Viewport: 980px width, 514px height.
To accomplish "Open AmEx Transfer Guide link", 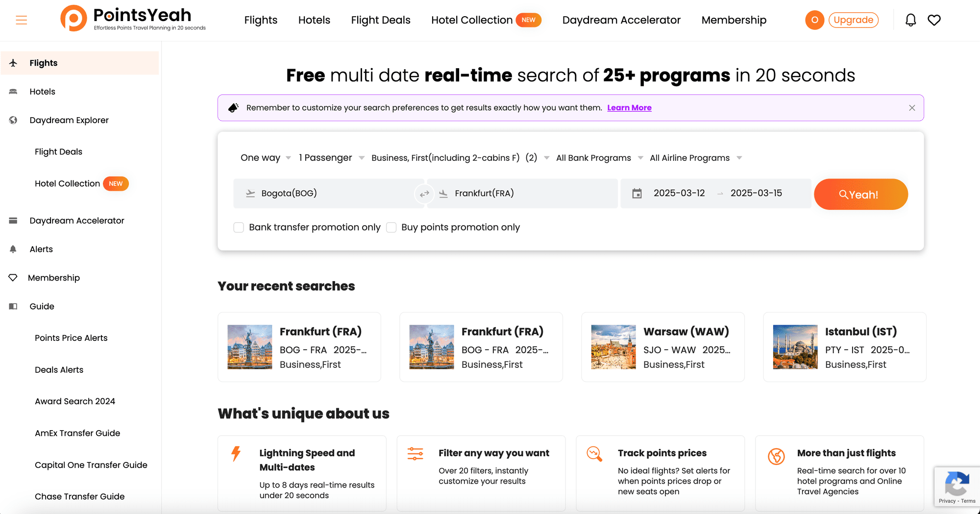I will [77, 433].
